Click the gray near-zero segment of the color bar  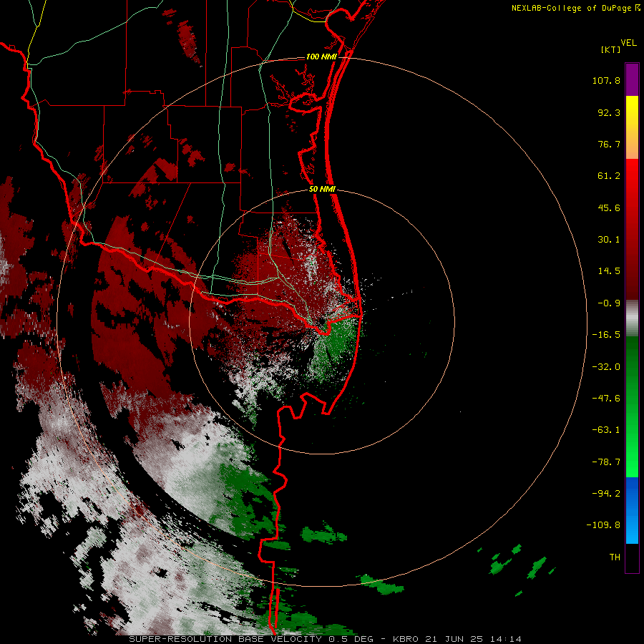coord(632,318)
